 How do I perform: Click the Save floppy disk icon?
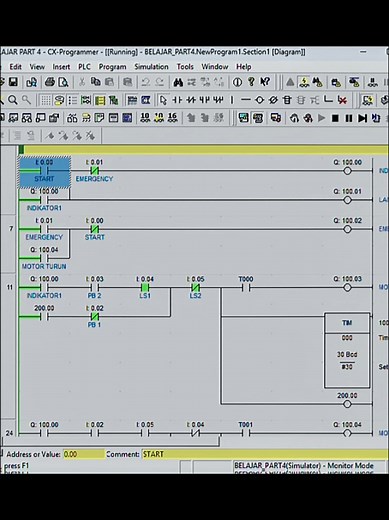pyautogui.click(x=13, y=82)
